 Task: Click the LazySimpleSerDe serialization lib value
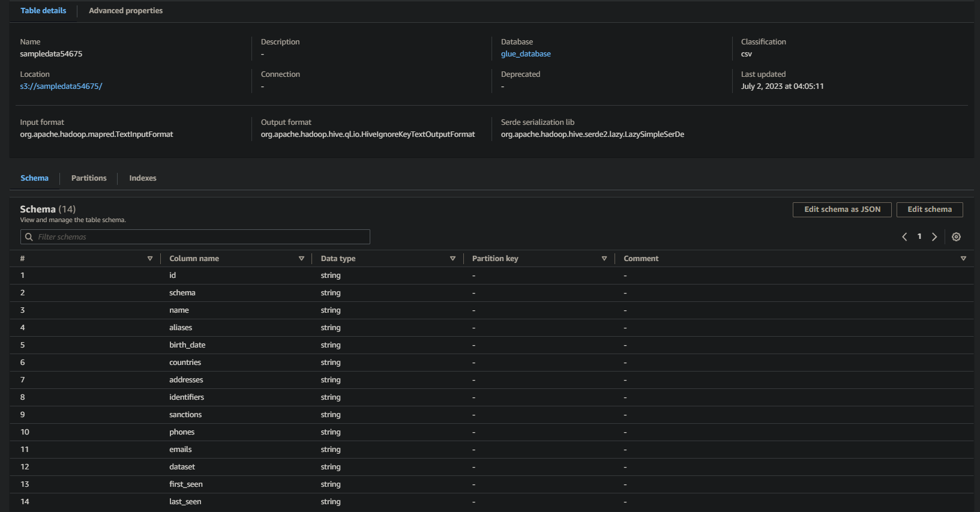click(592, 134)
